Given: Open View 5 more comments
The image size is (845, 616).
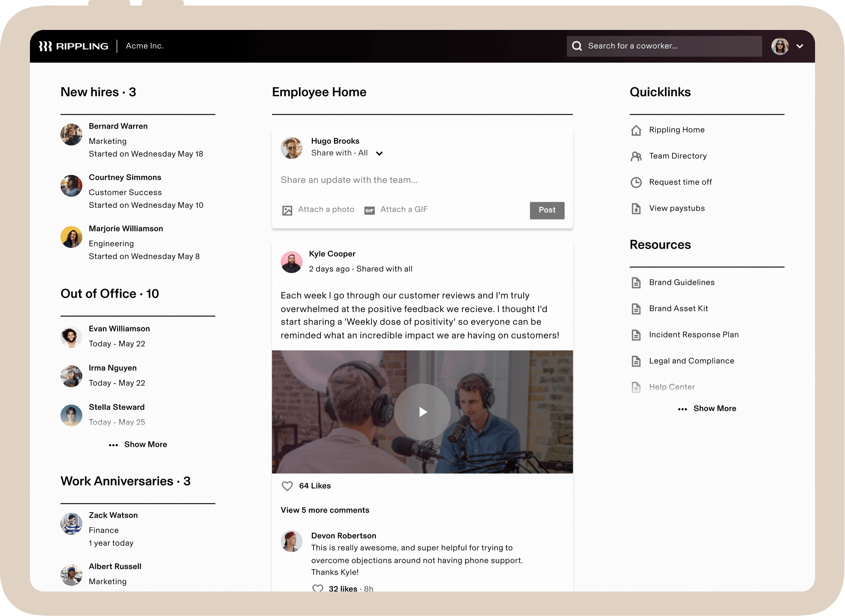Looking at the screenshot, I should pos(325,510).
